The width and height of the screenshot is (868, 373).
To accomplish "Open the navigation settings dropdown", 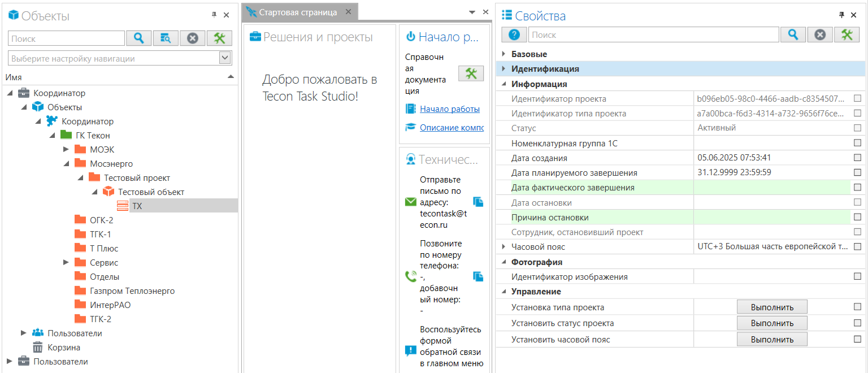I will [x=225, y=58].
